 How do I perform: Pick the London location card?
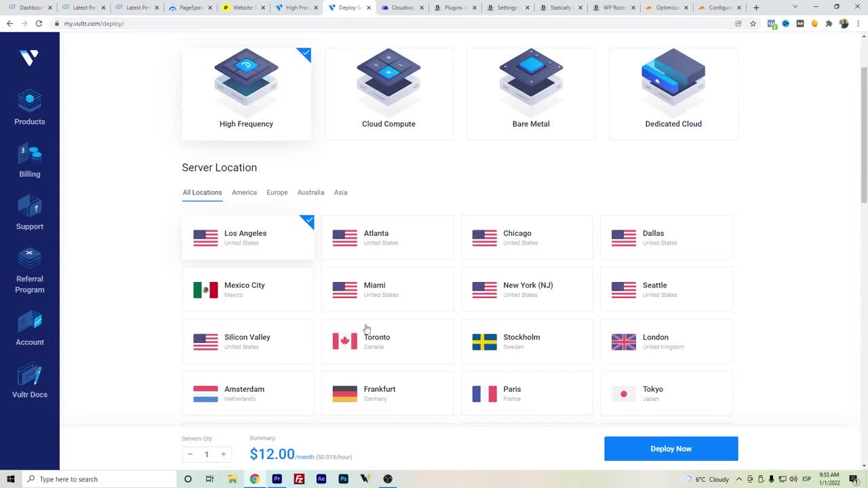[667, 342]
